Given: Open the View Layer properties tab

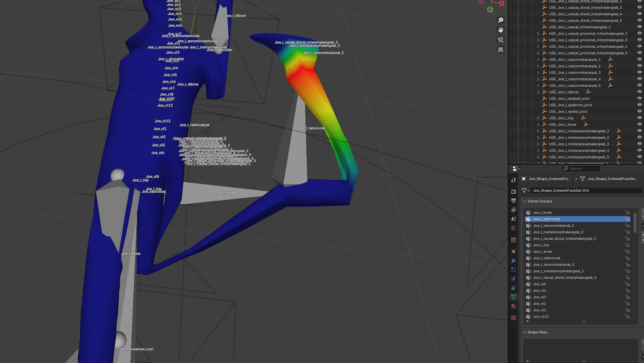Looking at the screenshot, I should 514,210.
